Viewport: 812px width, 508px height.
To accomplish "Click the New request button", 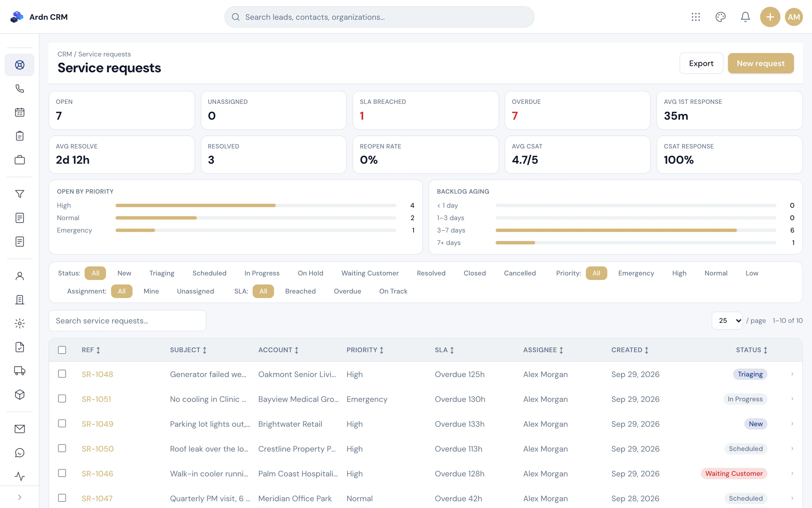I will 760,63.
